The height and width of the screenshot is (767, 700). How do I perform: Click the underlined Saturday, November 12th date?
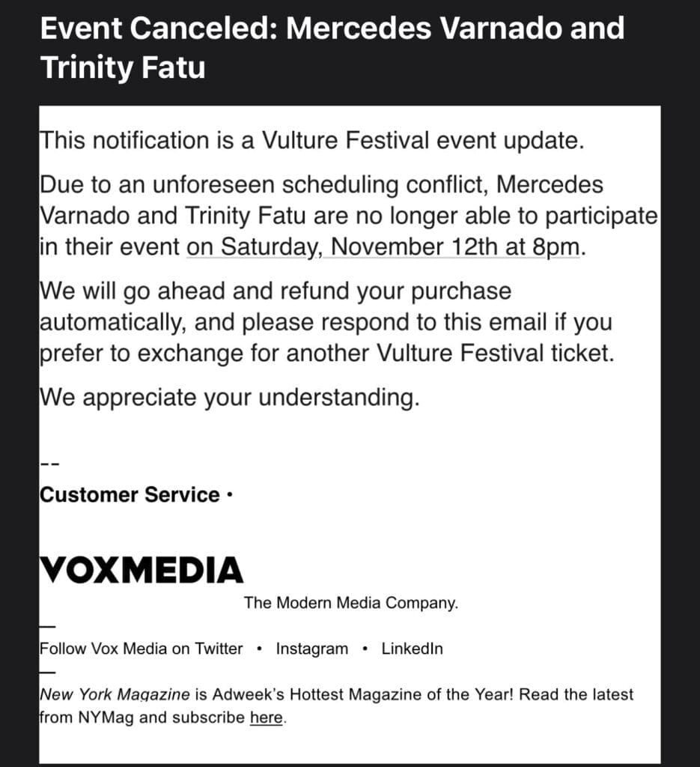[x=383, y=246]
